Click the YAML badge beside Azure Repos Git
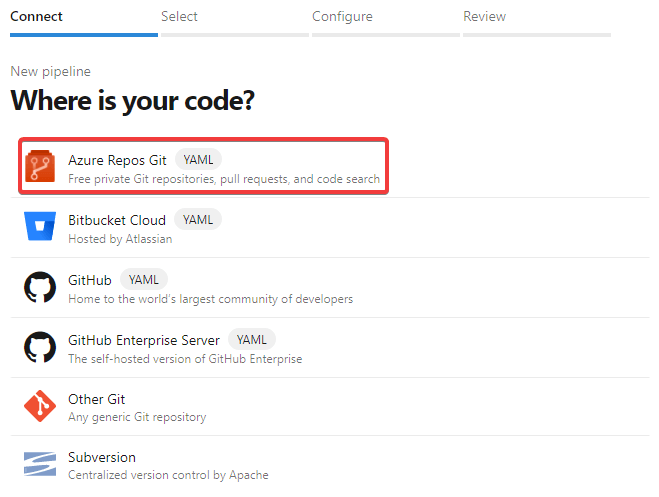659x497 pixels. tap(198, 160)
